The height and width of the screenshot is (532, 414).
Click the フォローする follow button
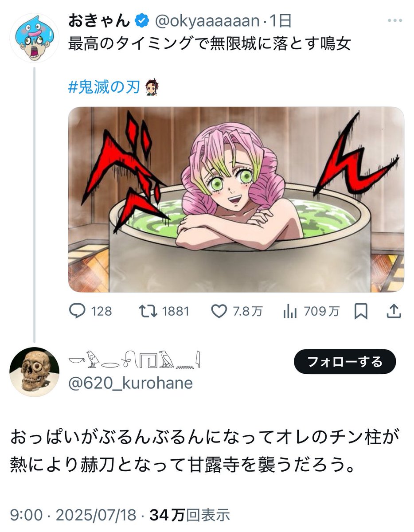345,361
